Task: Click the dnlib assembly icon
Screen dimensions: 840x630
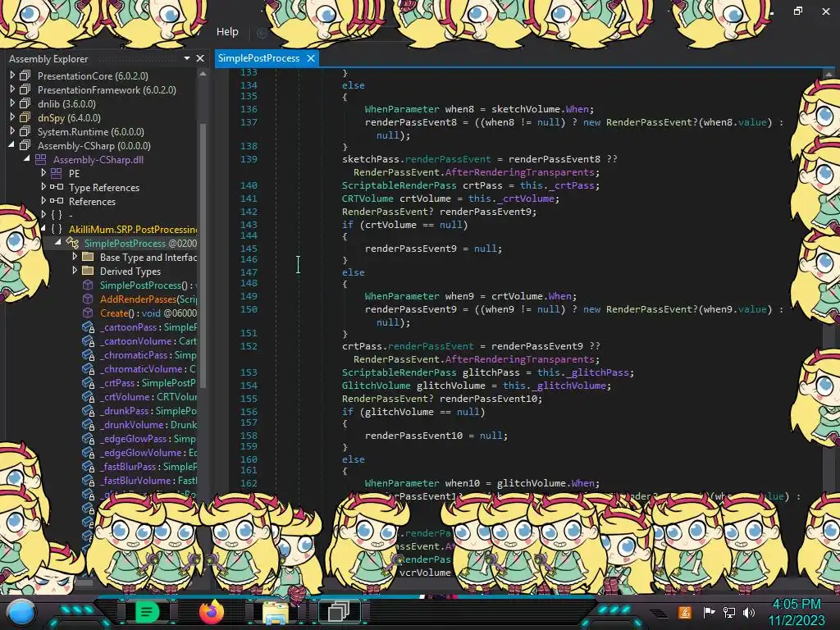Action: pyautogui.click(x=25, y=103)
